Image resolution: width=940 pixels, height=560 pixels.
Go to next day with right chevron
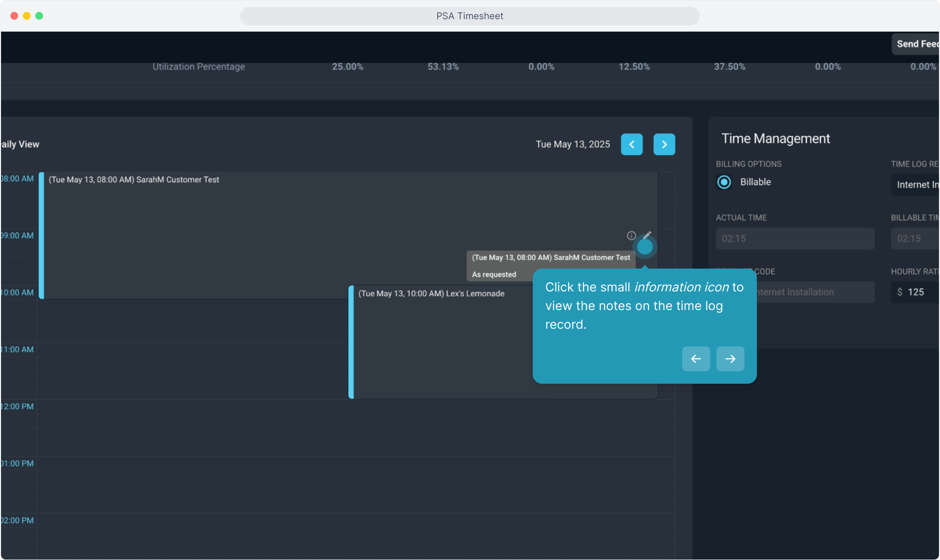click(x=664, y=144)
